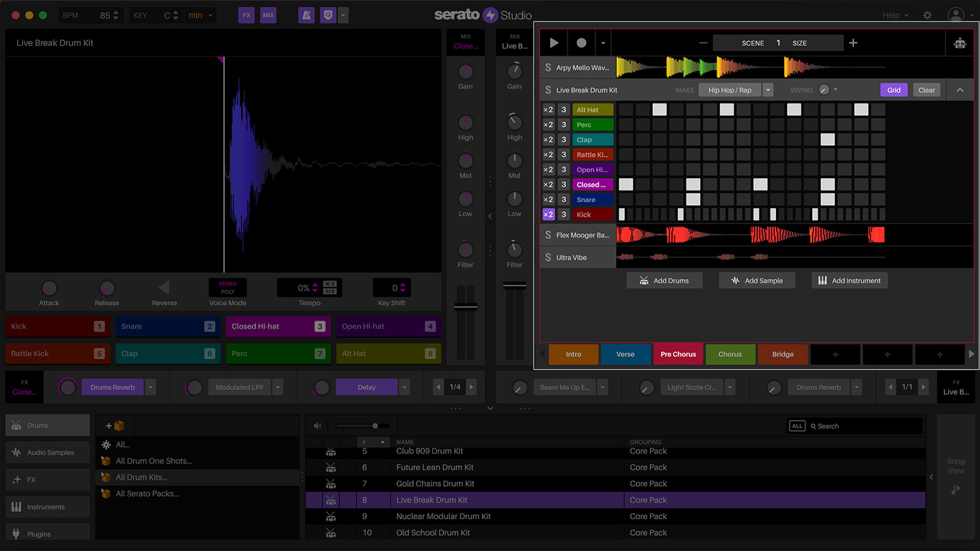Open the Light Sizzle Cr effect dropdown
Viewport: 980px width, 551px height.
[730, 387]
